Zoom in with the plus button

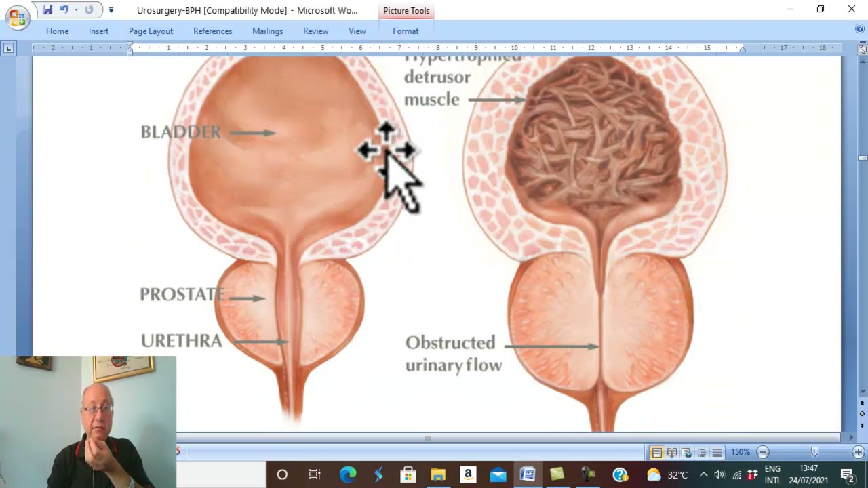coord(858,452)
